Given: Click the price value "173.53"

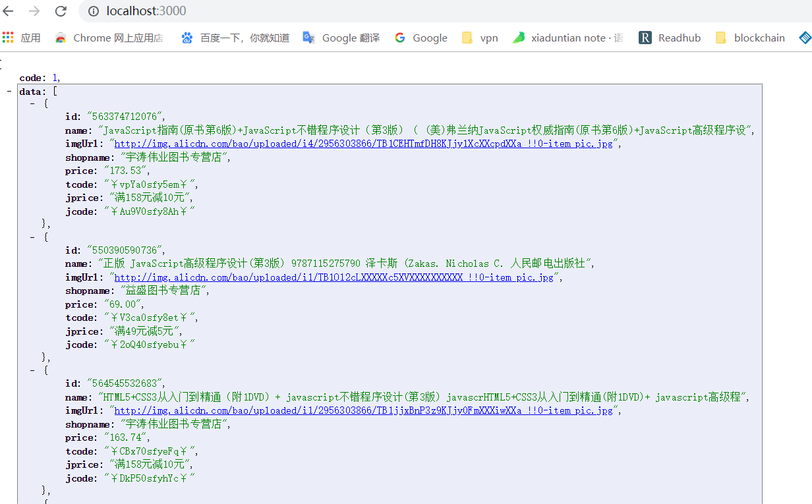Looking at the screenshot, I should (x=127, y=171).
